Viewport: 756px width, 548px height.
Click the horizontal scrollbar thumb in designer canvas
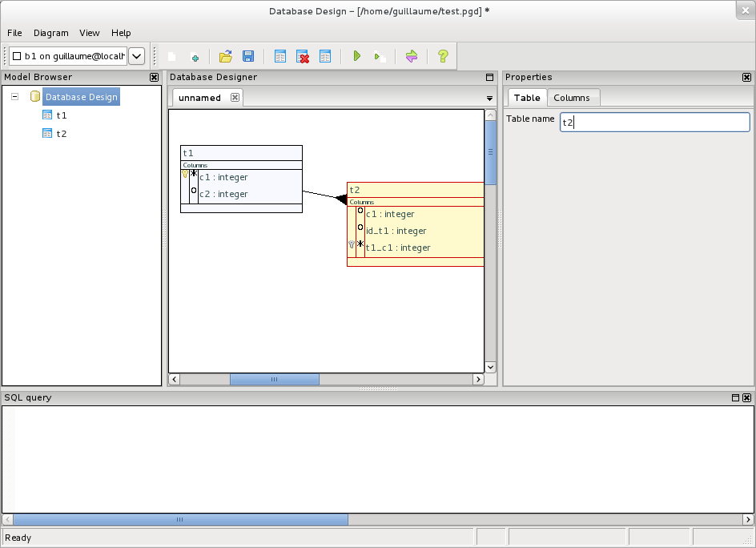[274, 380]
